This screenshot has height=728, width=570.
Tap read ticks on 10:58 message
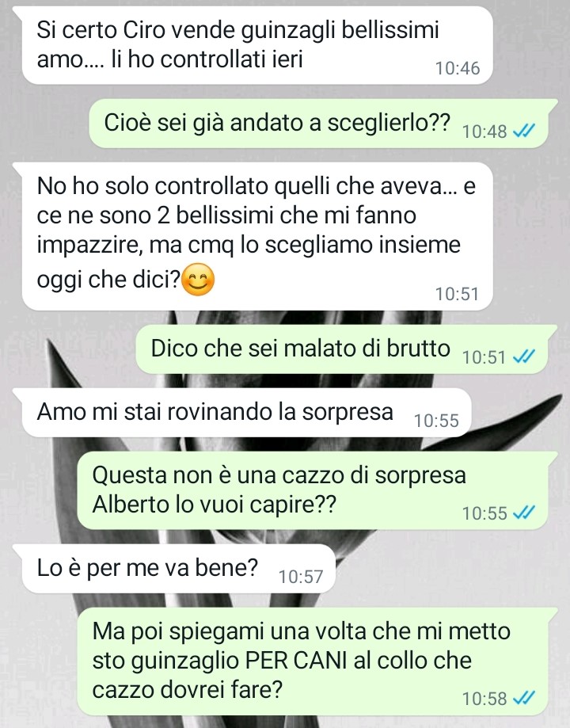523,698
